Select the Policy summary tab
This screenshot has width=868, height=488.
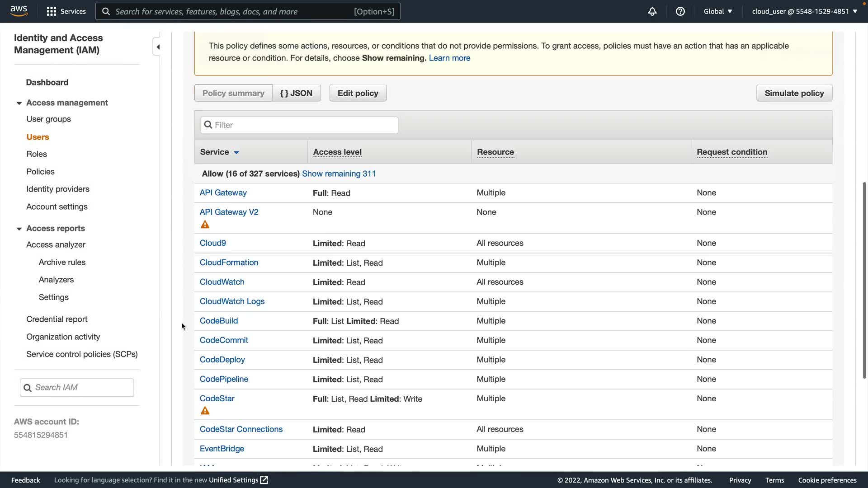[x=233, y=93]
